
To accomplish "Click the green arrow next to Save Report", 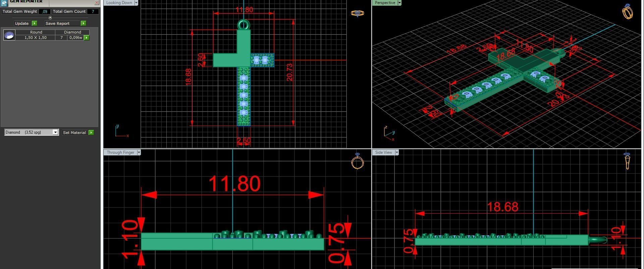I will tap(83, 23).
